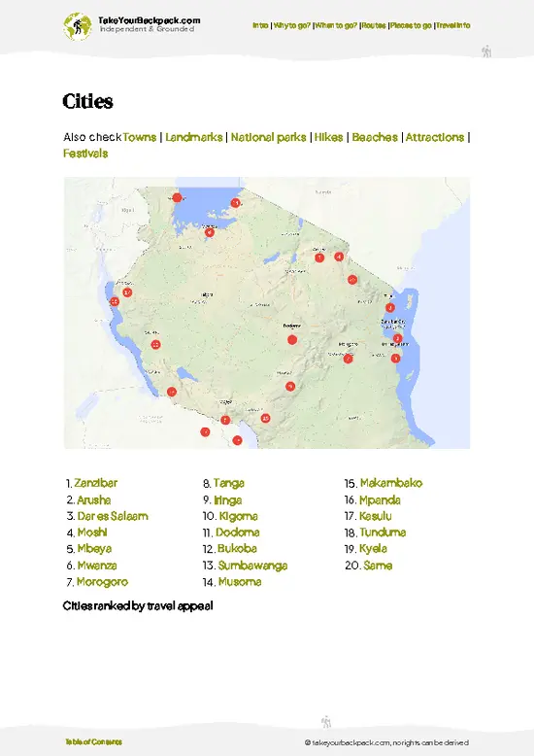Image resolution: width=534 pixels, height=756 pixels.
Task: Click the TakeYourBackpack.com site title text
Action: coord(149,20)
